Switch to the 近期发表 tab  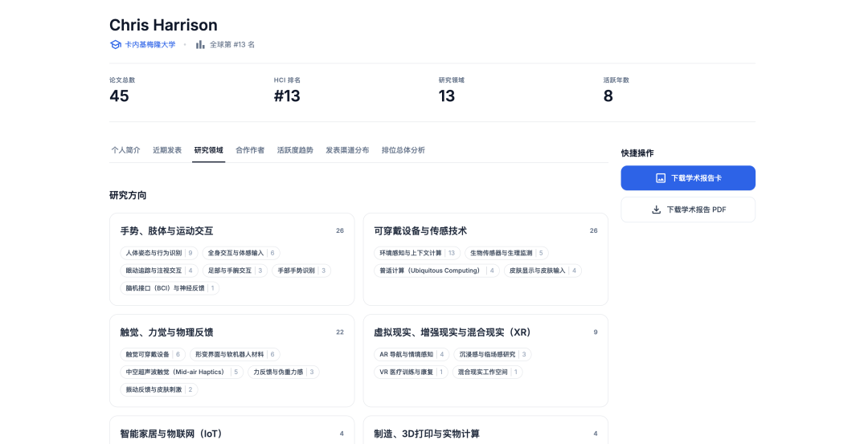coord(167,150)
